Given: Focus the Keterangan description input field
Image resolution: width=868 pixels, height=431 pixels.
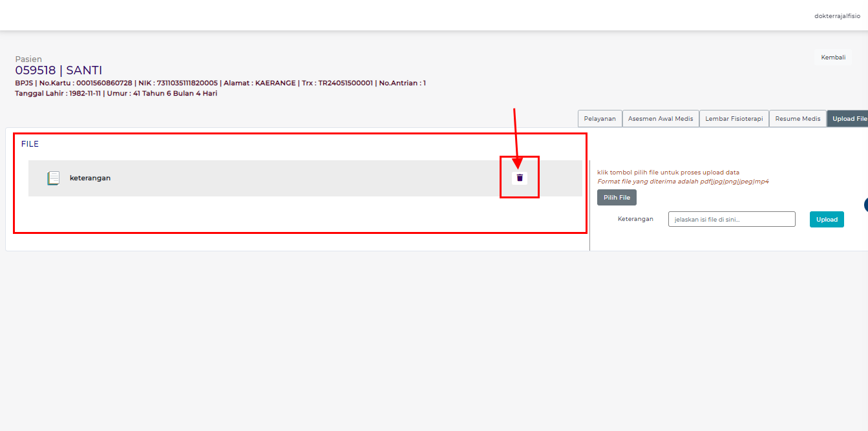Looking at the screenshot, I should pos(731,220).
